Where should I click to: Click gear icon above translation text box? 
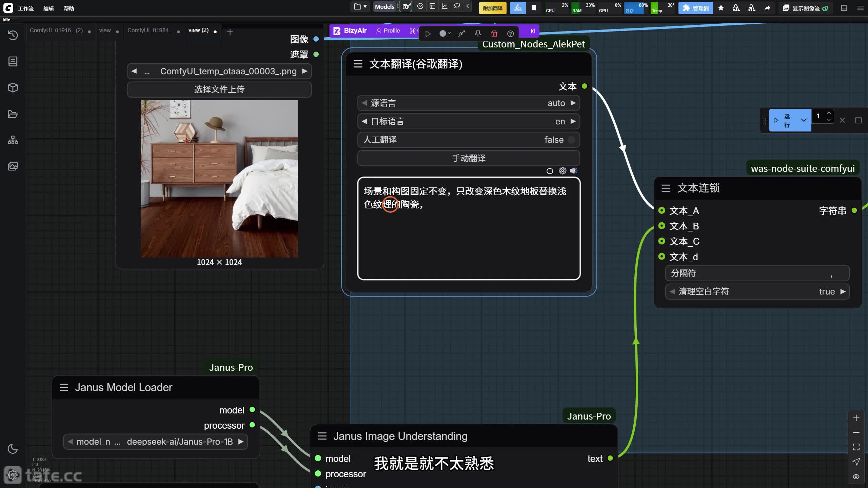563,170
